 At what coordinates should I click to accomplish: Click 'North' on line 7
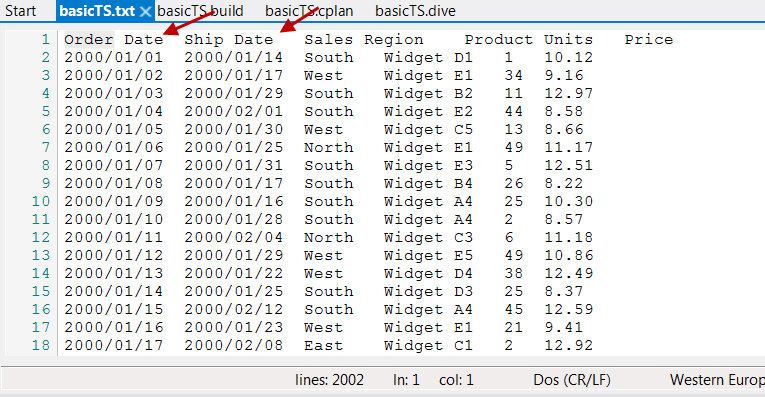tap(328, 147)
